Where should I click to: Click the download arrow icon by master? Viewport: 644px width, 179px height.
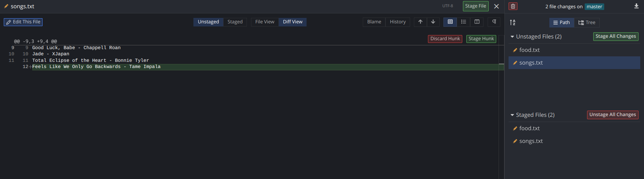pos(636,6)
